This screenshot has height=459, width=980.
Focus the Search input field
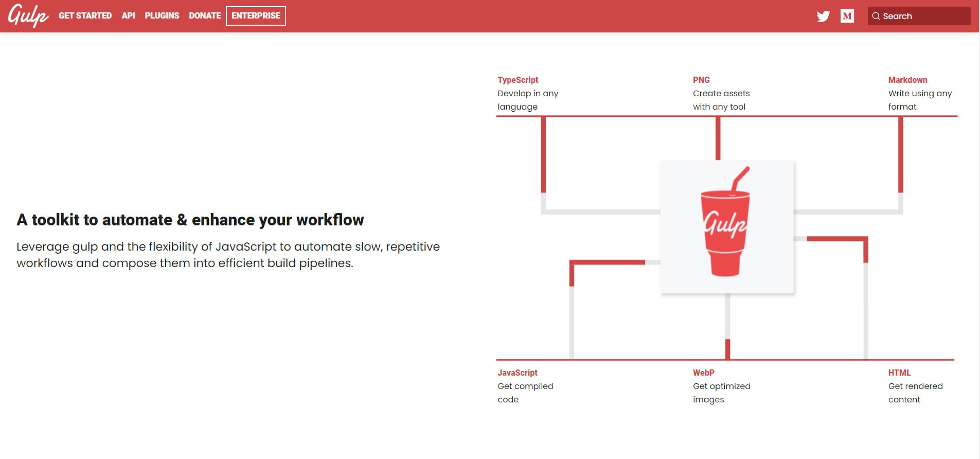[x=919, y=16]
